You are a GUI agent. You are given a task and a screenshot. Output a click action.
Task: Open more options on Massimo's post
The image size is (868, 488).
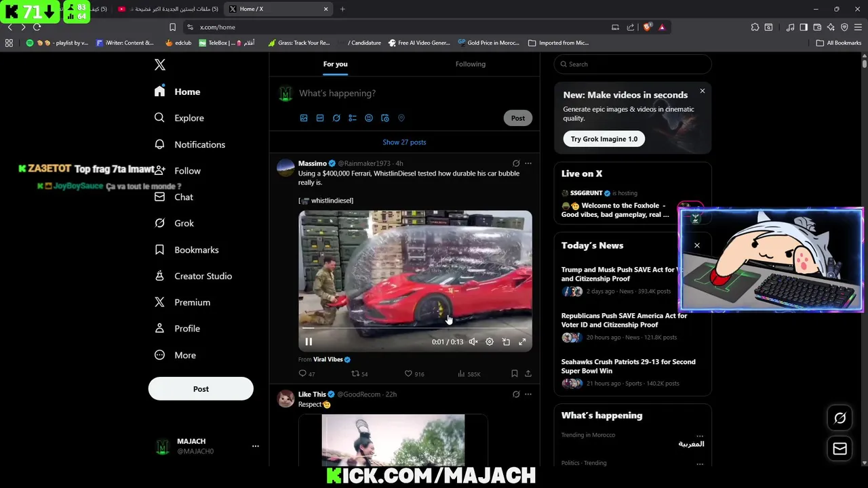tap(528, 163)
